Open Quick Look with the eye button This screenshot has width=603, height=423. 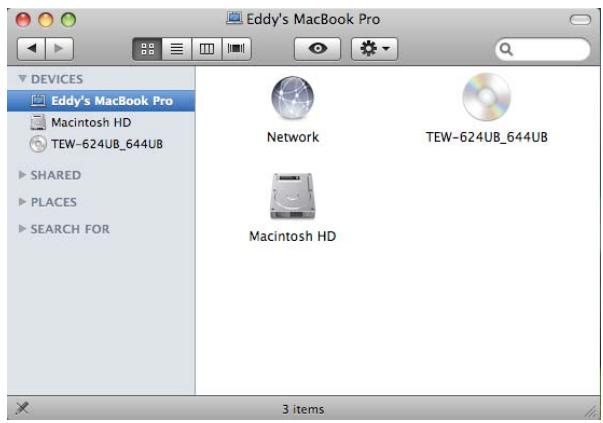click(317, 49)
